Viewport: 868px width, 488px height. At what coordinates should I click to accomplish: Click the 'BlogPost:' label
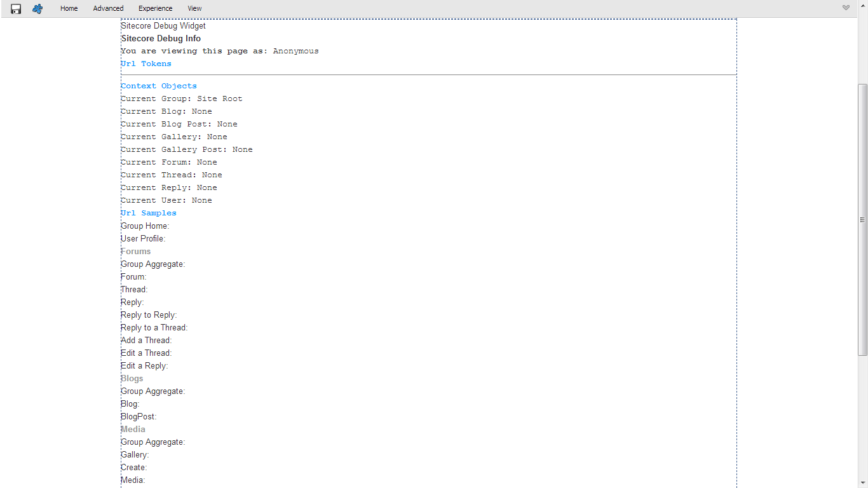[139, 417]
